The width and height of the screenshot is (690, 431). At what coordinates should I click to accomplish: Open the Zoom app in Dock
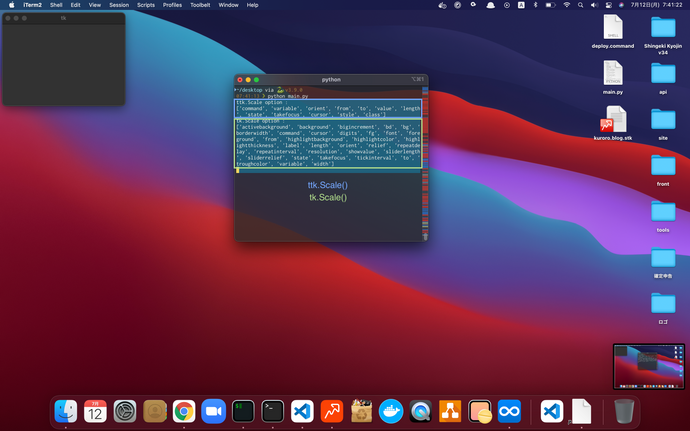pyautogui.click(x=213, y=411)
